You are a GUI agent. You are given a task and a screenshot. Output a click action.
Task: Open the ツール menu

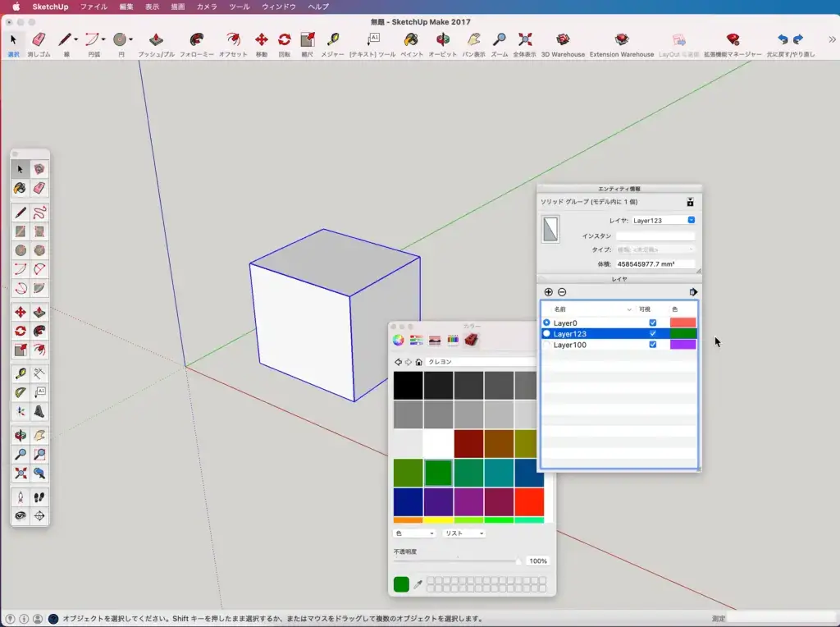click(240, 7)
